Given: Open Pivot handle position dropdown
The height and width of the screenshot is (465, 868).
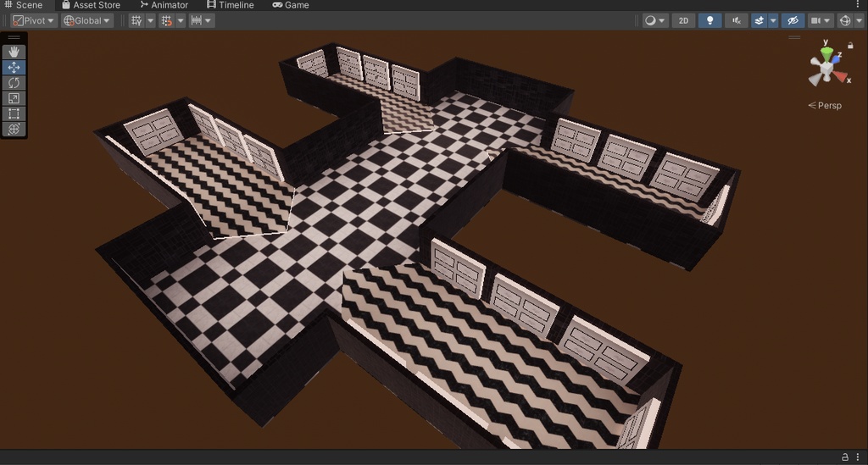Looking at the screenshot, I should [34, 20].
